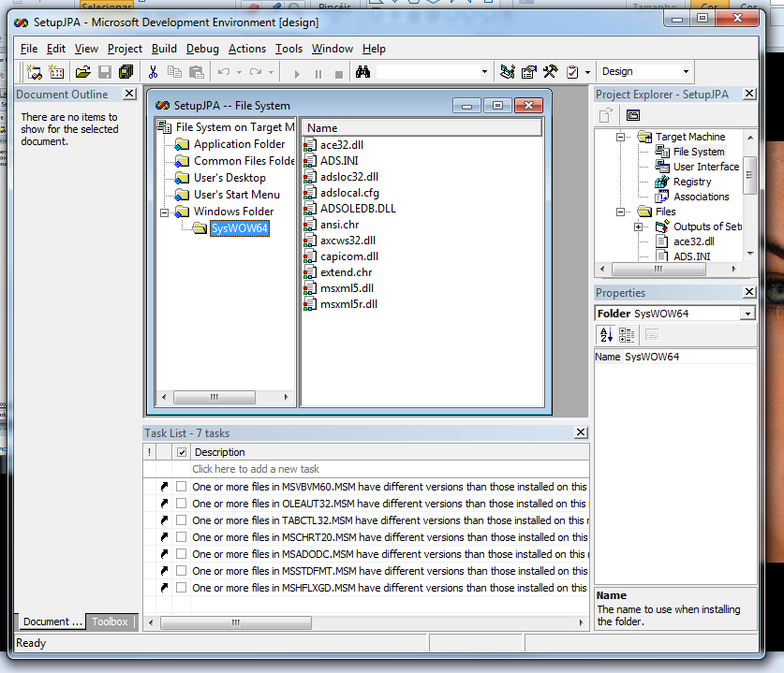784x673 pixels.
Task: Click the Cut scissors icon
Action: 153,72
